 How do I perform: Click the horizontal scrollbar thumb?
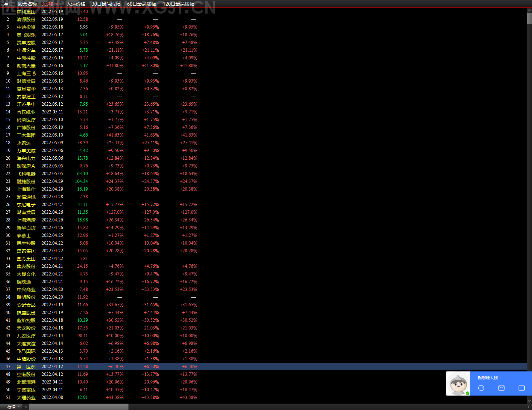coord(79,407)
